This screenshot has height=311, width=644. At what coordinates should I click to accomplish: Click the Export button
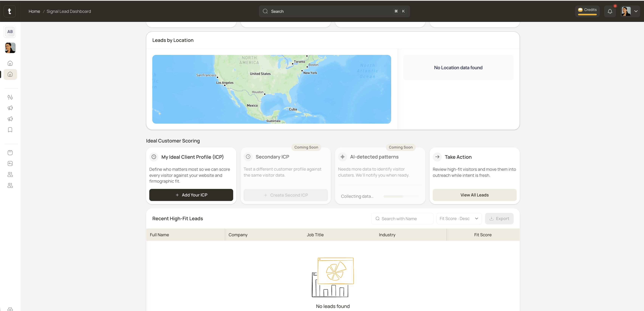pyautogui.click(x=499, y=219)
